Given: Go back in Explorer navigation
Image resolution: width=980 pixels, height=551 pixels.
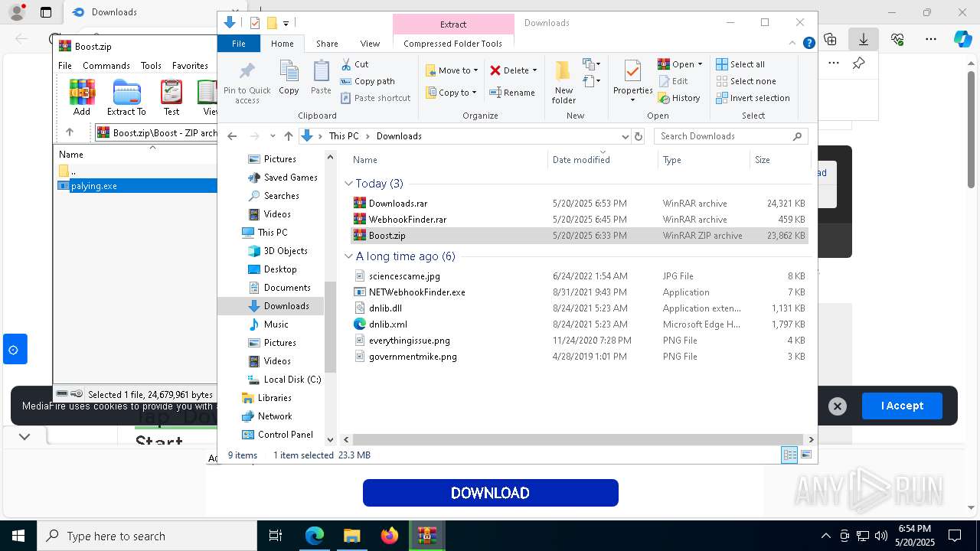Looking at the screenshot, I should click(232, 136).
